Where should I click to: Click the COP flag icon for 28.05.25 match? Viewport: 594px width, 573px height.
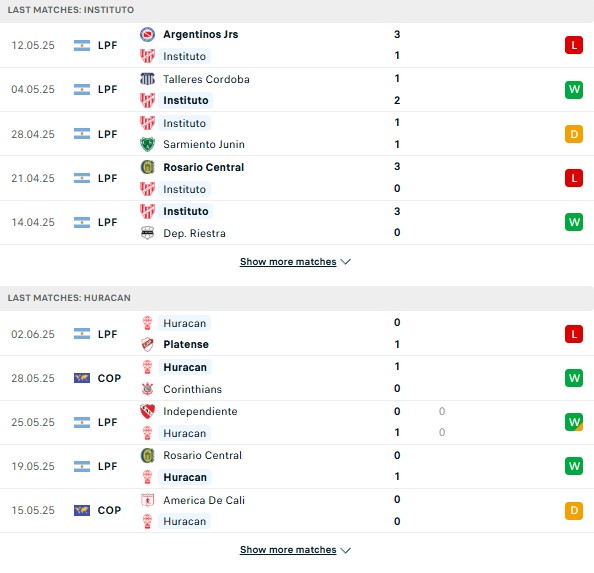click(x=82, y=378)
